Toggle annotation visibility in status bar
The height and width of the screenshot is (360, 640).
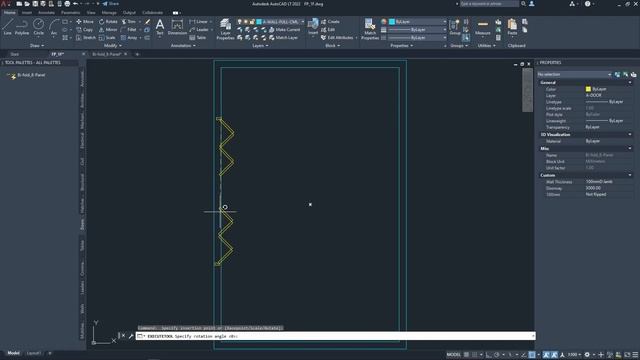click(546, 355)
